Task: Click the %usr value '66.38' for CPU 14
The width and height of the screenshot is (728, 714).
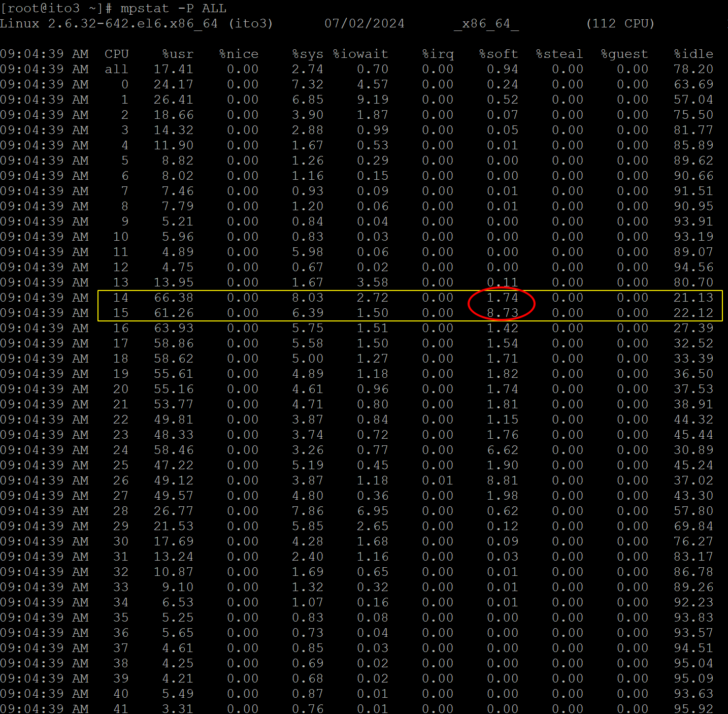Action: click(174, 298)
